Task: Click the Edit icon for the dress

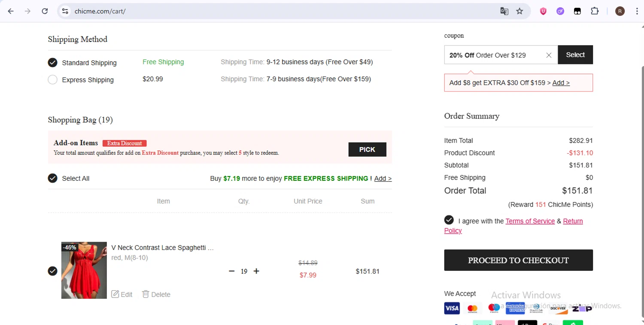Action: [x=115, y=294]
